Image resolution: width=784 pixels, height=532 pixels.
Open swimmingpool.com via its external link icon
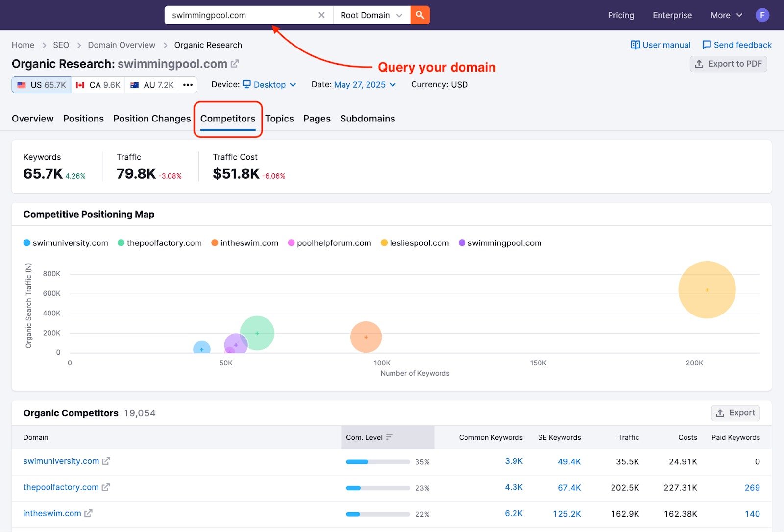click(x=235, y=63)
